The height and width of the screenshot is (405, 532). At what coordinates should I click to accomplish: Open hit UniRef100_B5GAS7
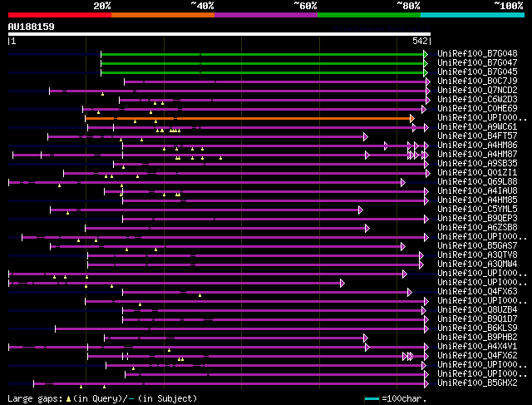click(x=477, y=246)
